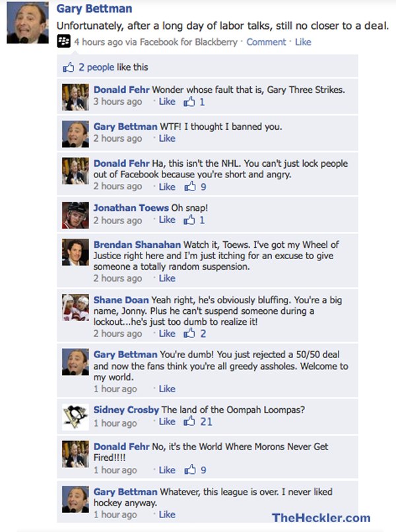Open Gary Bettman's large profile picture
Image resolution: width=396 pixels, height=532 pixels.
coord(28,22)
